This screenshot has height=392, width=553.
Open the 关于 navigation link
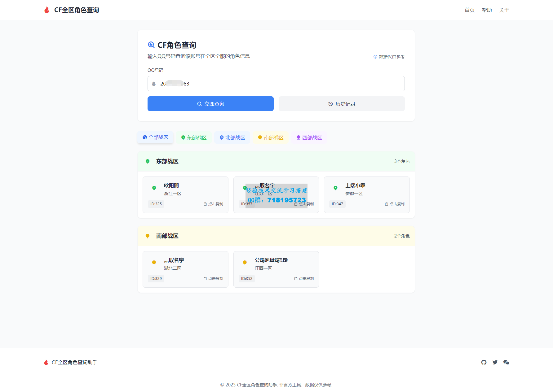click(x=504, y=10)
